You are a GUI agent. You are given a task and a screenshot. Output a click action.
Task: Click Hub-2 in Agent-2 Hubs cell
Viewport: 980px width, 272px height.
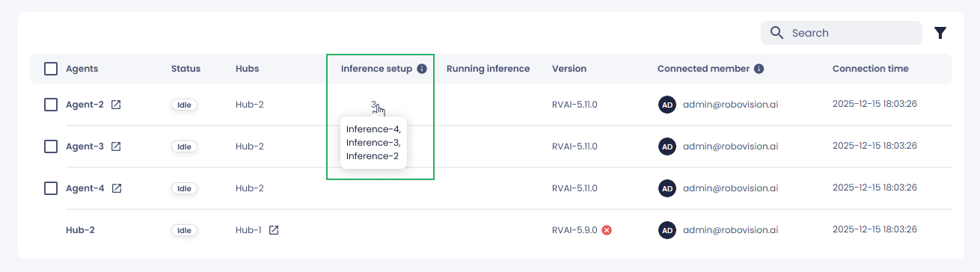(250, 105)
